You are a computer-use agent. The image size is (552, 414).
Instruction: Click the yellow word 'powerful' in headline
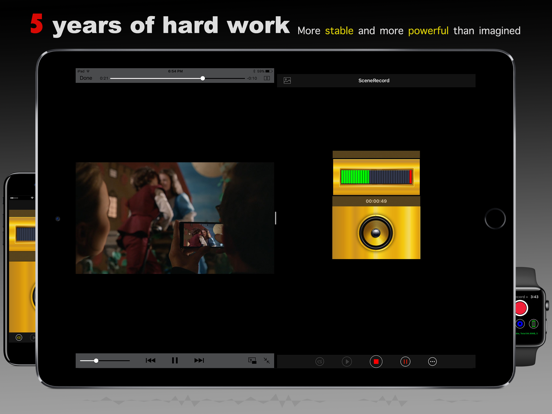[428, 31]
